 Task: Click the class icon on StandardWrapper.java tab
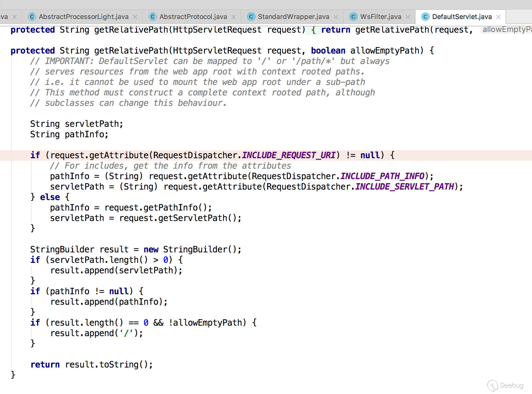point(251,17)
